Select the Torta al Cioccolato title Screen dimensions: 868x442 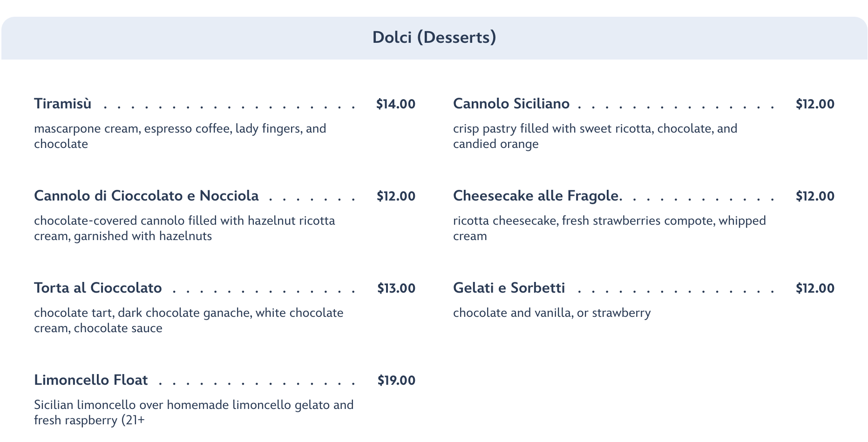point(98,288)
